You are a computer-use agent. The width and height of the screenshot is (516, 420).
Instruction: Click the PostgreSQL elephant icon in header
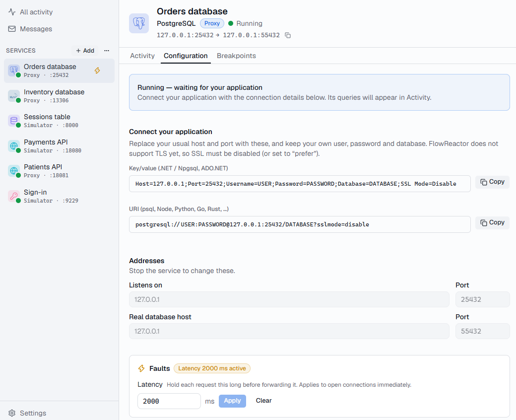point(139,23)
